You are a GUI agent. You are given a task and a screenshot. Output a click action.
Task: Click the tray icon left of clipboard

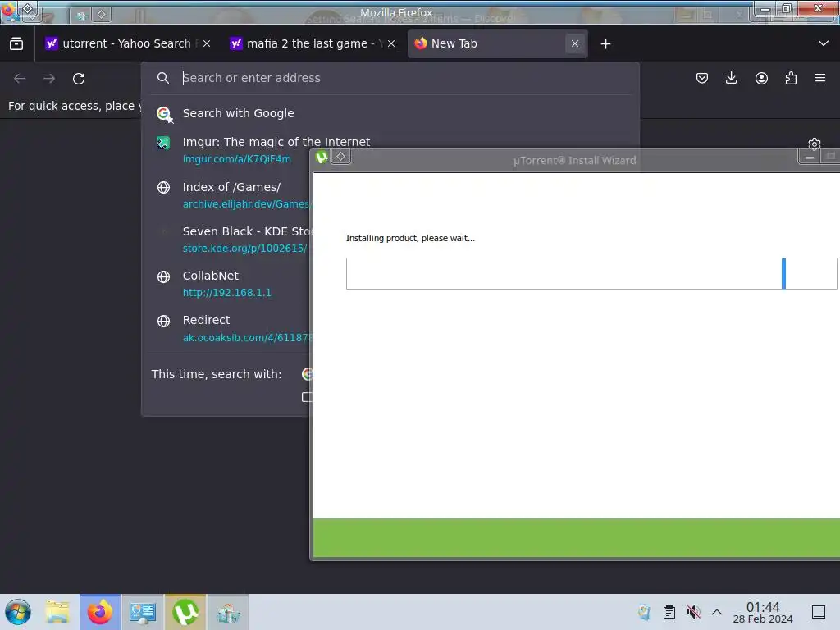coord(645,612)
